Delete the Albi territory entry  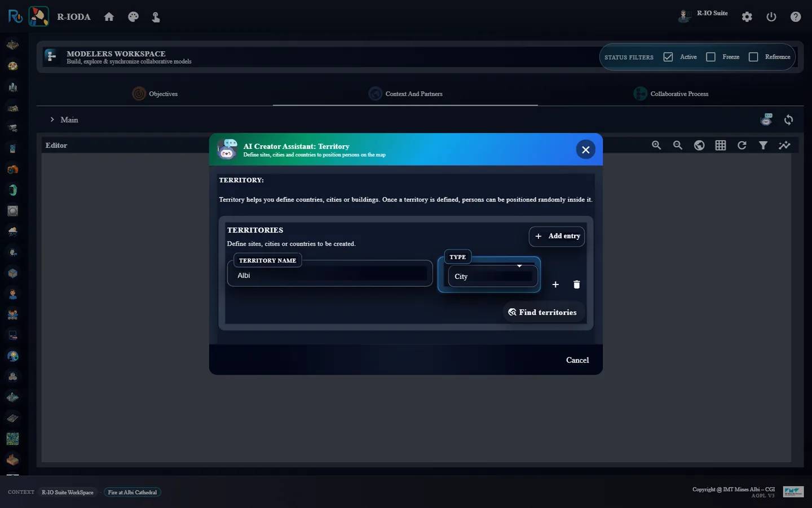576,284
